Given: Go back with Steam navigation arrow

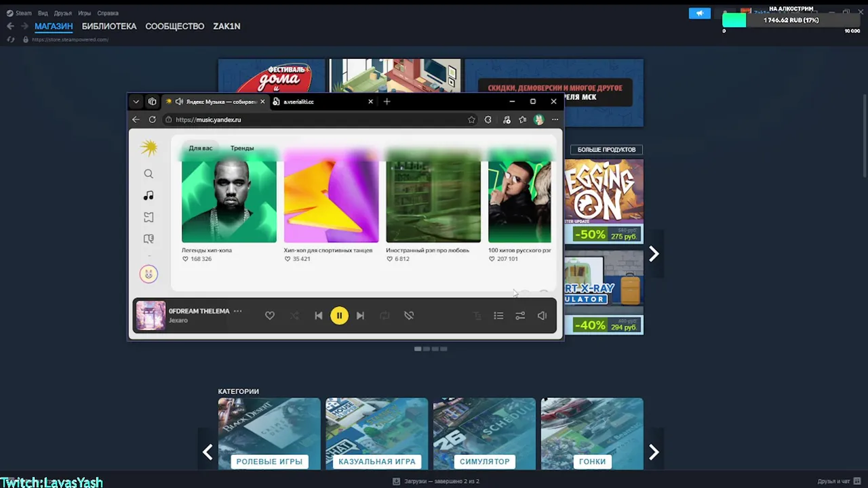Looking at the screenshot, I should (x=10, y=26).
